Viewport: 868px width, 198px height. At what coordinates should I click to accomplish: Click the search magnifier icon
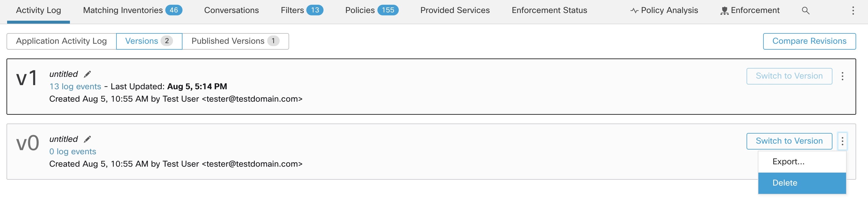[x=805, y=10]
